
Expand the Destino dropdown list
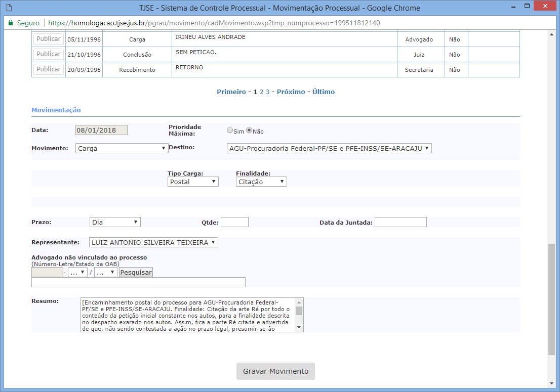[329, 148]
